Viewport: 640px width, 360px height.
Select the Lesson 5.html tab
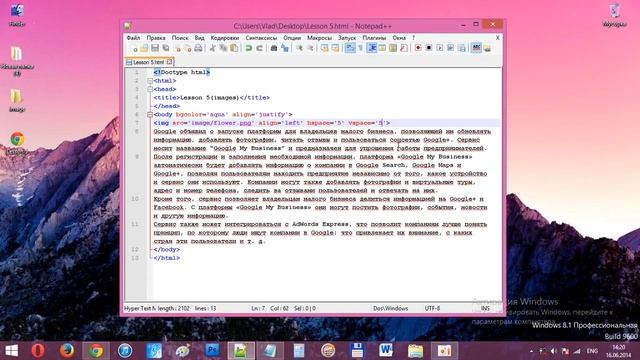click(x=149, y=62)
